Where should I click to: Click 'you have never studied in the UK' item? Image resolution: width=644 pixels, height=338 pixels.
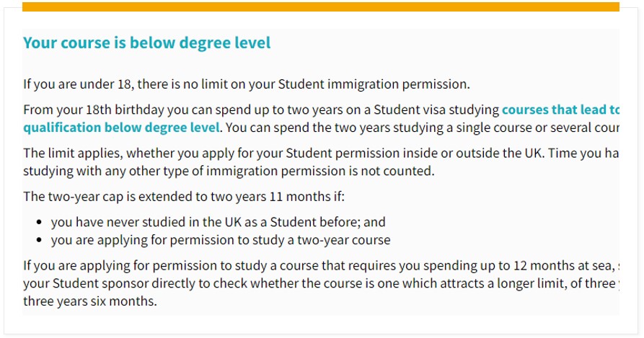tap(218, 222)
